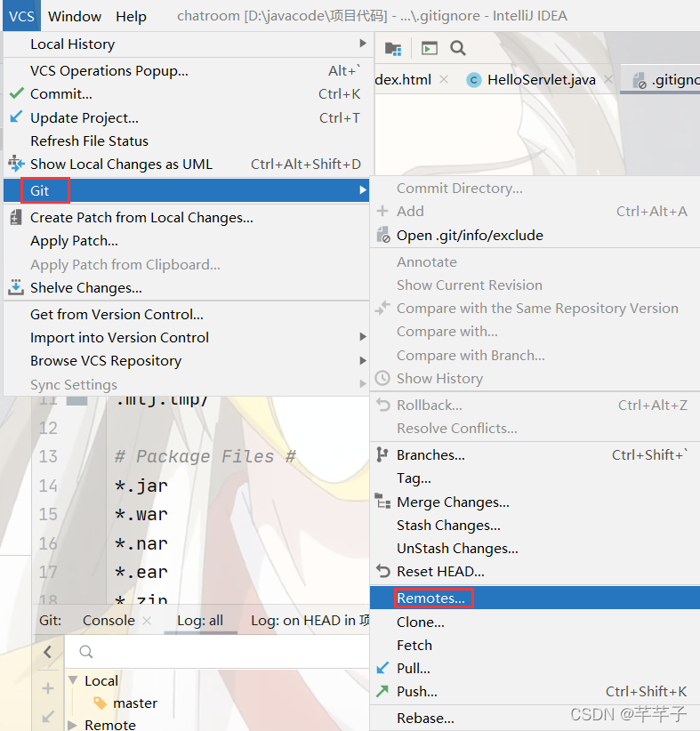
Task: Close the HelloServlet.java tab
Action: (608, 80)
